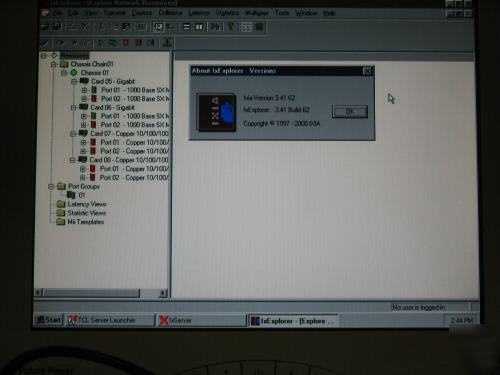This screenshot has width=500, height=375.
Task: Select the Statistic Views tree item
Action: coord(87,213)
